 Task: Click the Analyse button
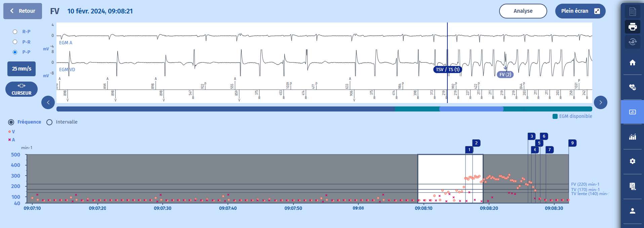[x=523, y=11]
